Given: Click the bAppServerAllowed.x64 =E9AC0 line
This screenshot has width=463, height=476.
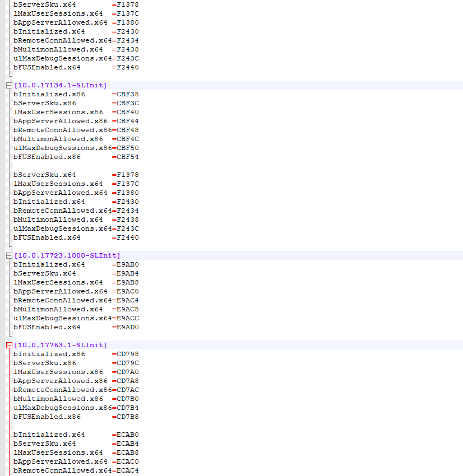Looking at the screenshot, I should click(76, 291).
